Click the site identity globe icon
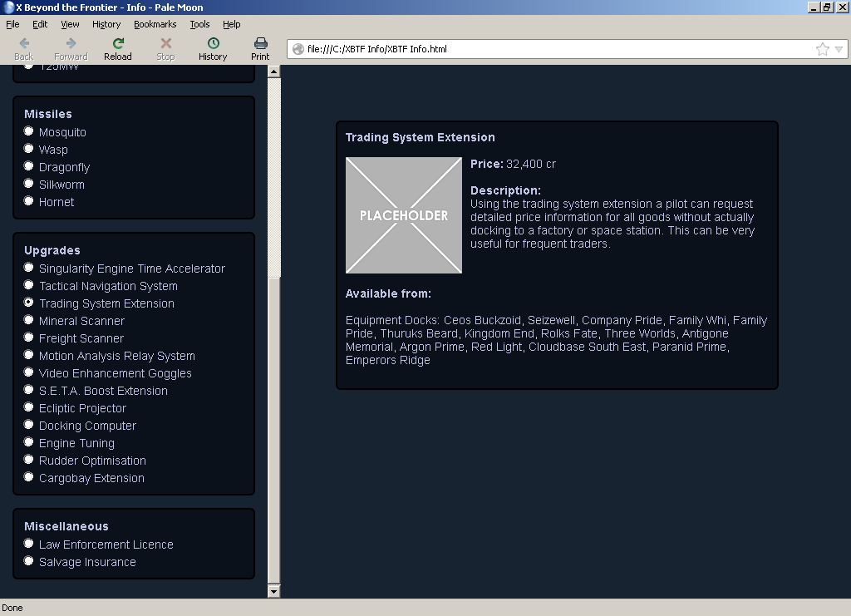This screenshot has width=851, height=616. (298, 49)
